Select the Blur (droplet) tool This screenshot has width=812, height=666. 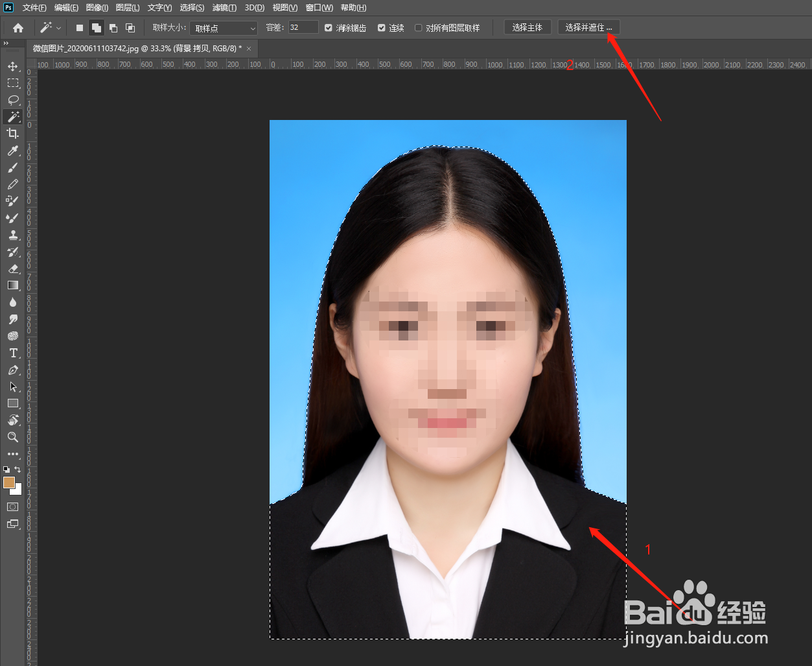(13, 302)
